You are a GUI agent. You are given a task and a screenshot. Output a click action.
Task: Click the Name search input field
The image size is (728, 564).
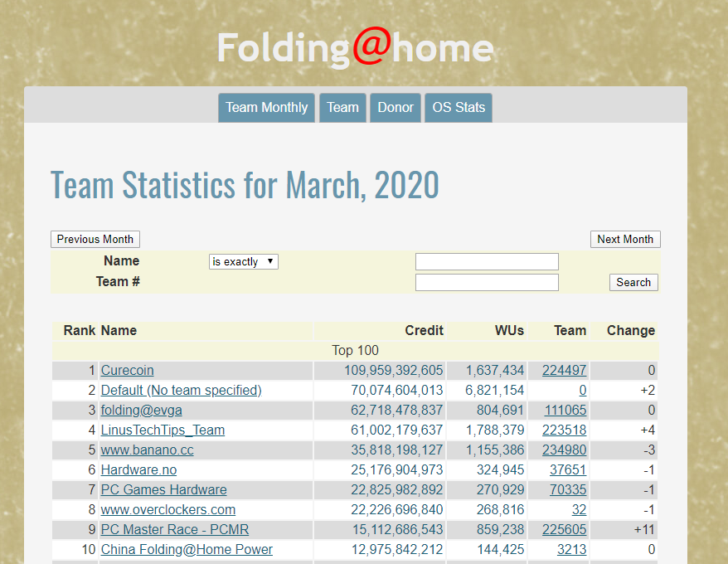coord(487,261)
